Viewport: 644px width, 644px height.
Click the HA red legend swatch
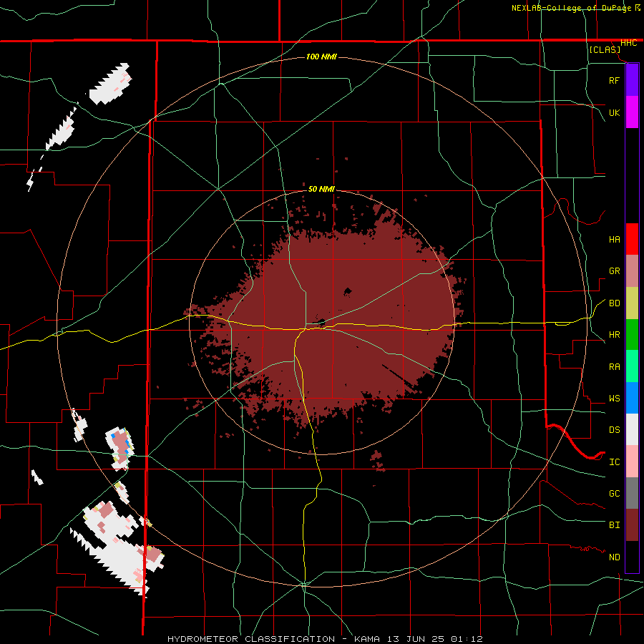[x=632, y=239]
